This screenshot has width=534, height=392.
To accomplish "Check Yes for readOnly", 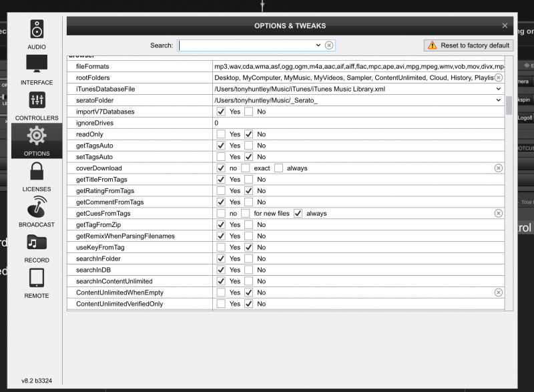I will pyautogui.click(x=221, y=134).
